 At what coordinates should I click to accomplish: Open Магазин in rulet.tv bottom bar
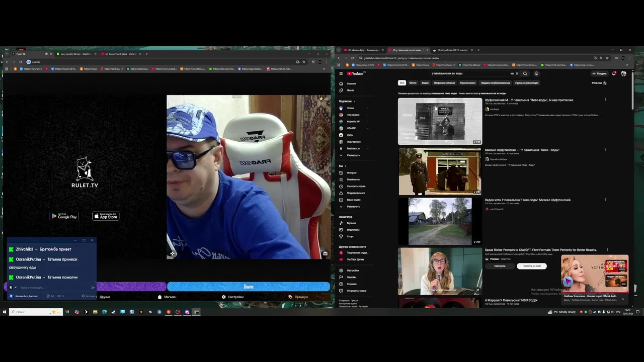coord(167,297)
